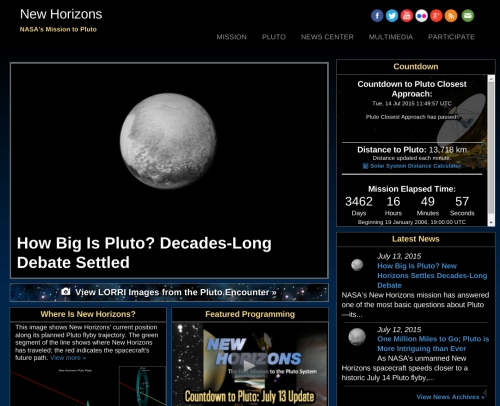The width and height of the screenshot is (500, 406).
Task: Open View News Archives link
Action: click(x=450, y=397)
